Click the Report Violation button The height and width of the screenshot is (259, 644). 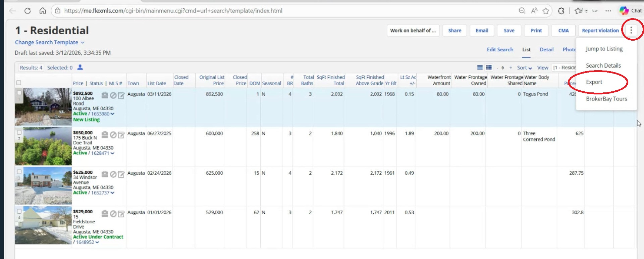600,30
